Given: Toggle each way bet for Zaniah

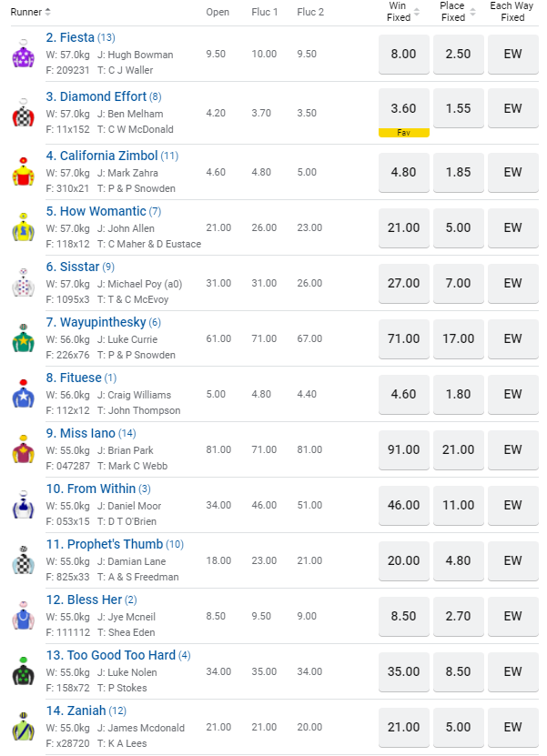Looking at the screenshot, I should point(512,727).
